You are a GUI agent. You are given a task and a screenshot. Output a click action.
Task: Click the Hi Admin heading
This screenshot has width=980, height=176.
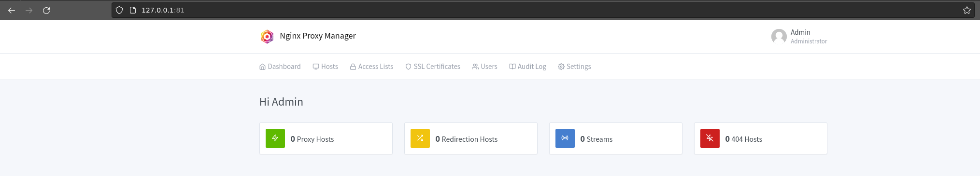tap(281, 102)
